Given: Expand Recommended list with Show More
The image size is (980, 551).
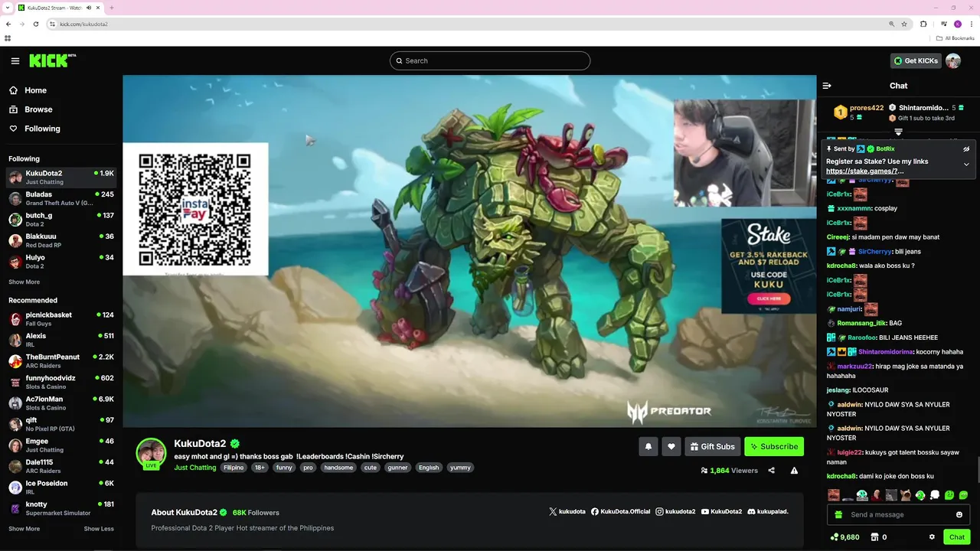Looking at the screenshot, I should coord(24,529).
